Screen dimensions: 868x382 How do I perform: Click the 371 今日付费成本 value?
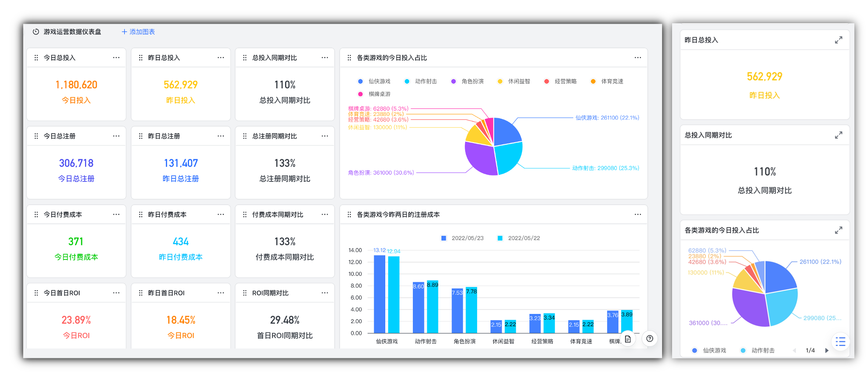76,241
